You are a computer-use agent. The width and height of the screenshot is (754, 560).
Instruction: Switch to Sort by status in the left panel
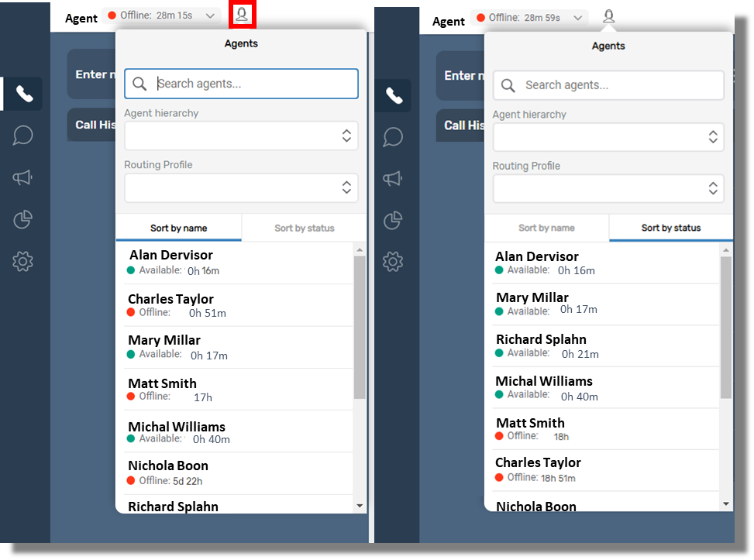pos(304,228)
